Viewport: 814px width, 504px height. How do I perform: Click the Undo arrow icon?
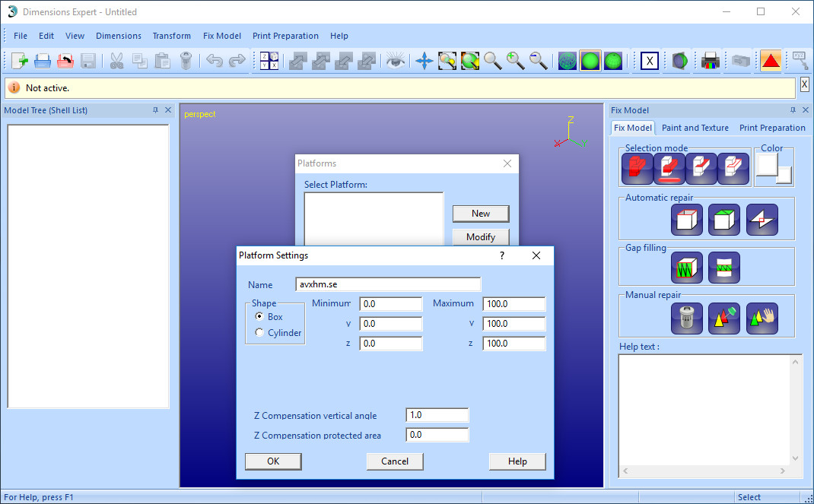click(x=214, y=61)
